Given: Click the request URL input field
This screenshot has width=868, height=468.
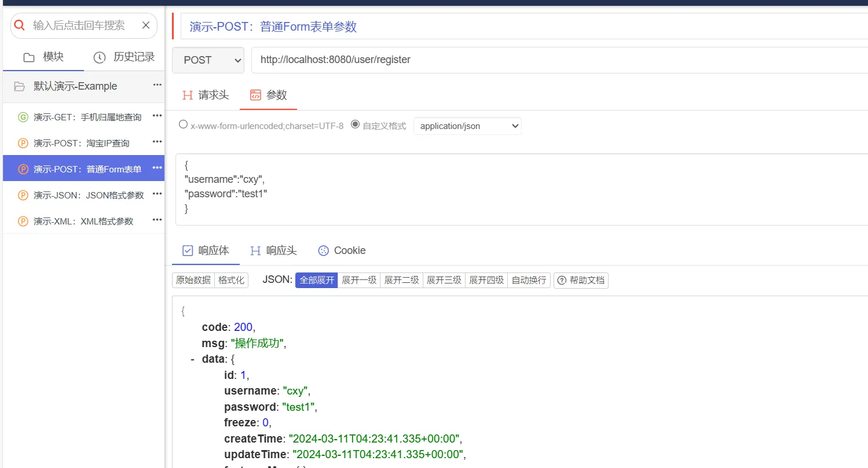Looking at the screenshot, I should pos(556,60).
